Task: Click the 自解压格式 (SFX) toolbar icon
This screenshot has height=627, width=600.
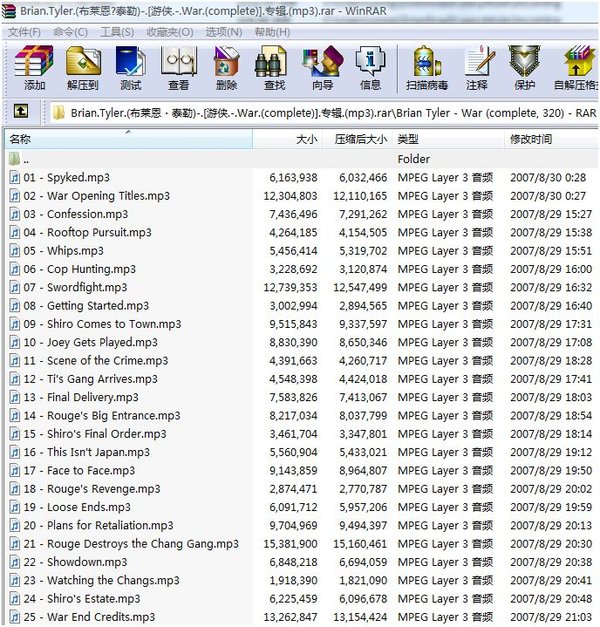Action: (x=577, y=61)
